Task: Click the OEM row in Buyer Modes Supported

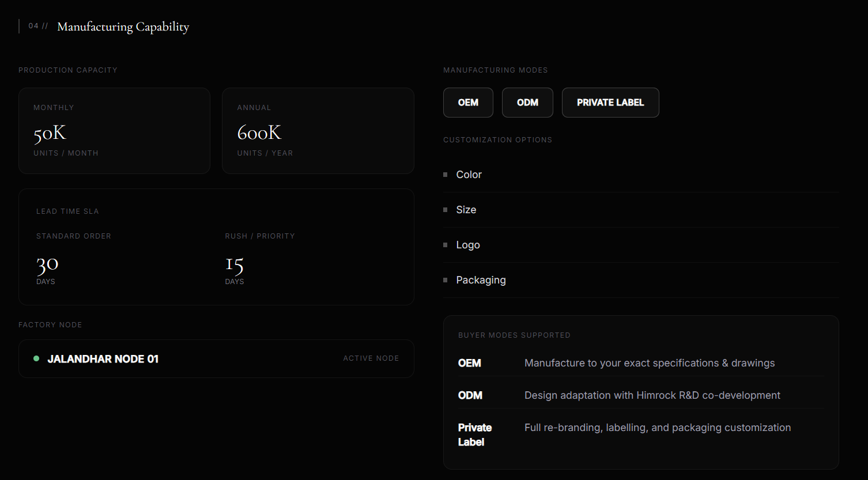Action: pyautogui.click(x=641, y=363)
